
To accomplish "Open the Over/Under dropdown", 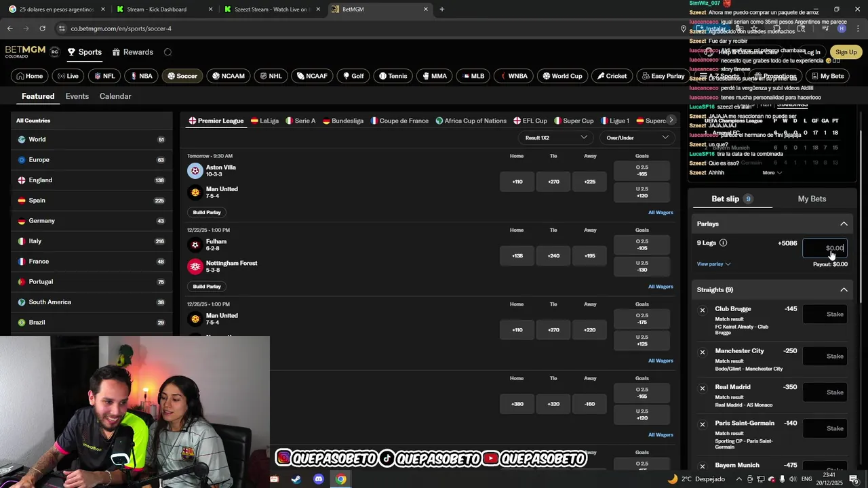I will tap(637, 138).
